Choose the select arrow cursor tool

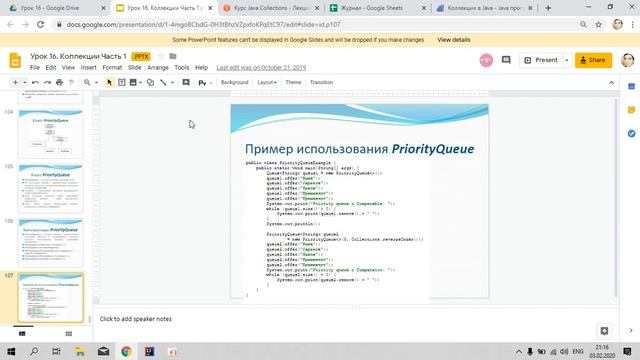[109, 82]
